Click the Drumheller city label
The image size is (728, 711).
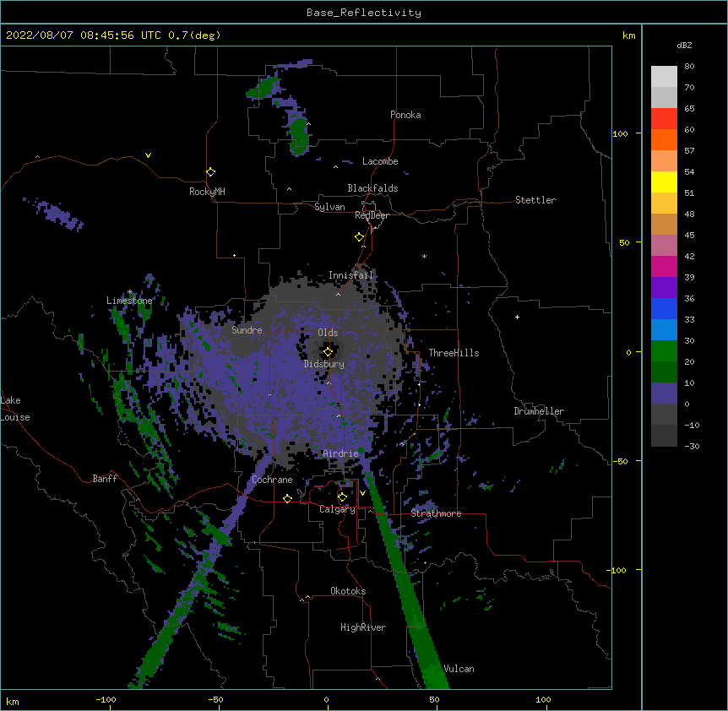coord(539,411)
